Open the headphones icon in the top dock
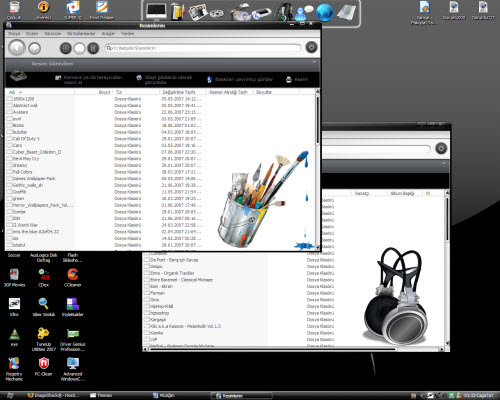 tap(283, 12)
